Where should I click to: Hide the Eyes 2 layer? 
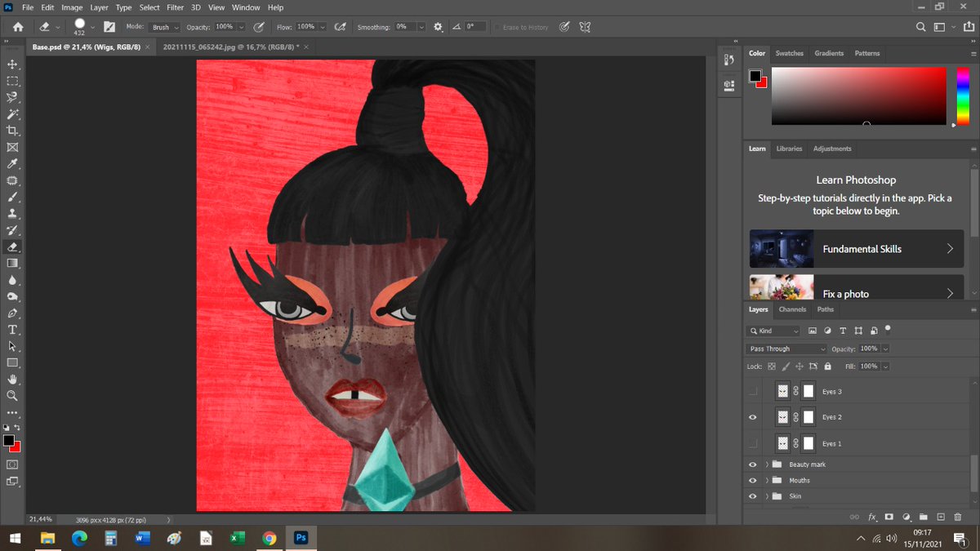tap(753, 417)
